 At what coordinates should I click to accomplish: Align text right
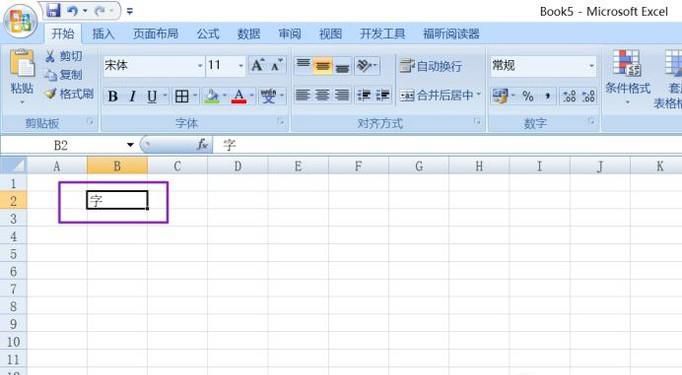click(342, 95)
